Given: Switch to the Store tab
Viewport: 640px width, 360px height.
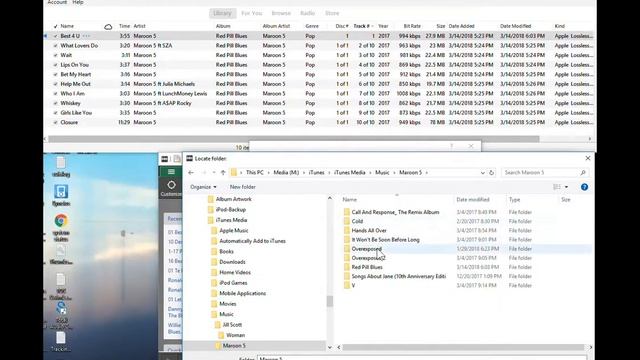Looking at the screenshot, I should pos(332,13).
